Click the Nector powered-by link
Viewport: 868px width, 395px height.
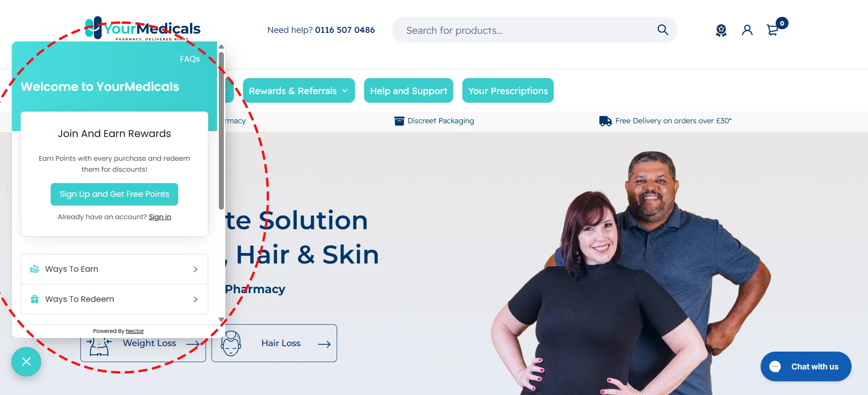tap(135, 331)
